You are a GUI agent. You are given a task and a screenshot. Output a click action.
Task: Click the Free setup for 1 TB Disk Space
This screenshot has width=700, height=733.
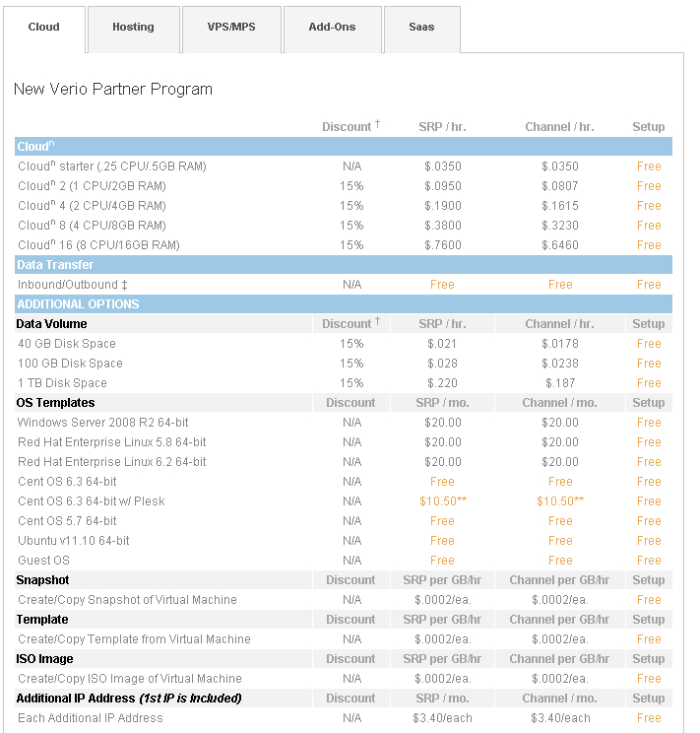tap(649, 383)
